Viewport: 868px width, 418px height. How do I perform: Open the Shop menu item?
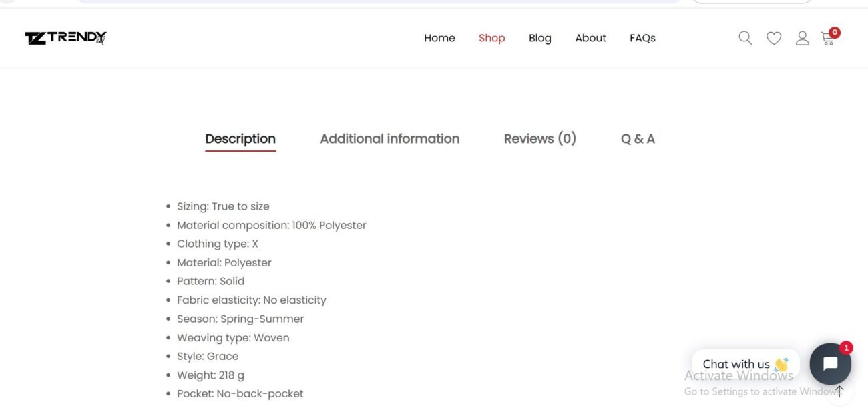(x=491, y=38)
